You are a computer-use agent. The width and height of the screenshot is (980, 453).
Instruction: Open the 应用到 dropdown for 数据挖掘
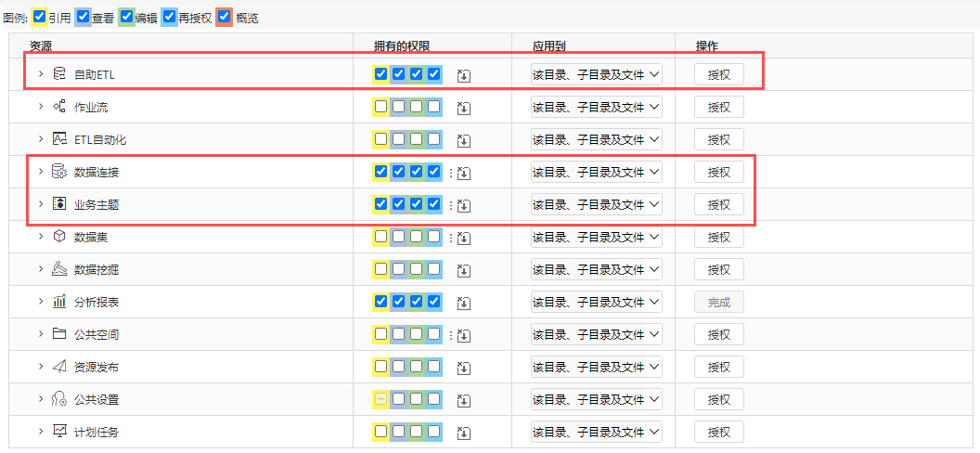pyautogui.click(x=596, y=269)
